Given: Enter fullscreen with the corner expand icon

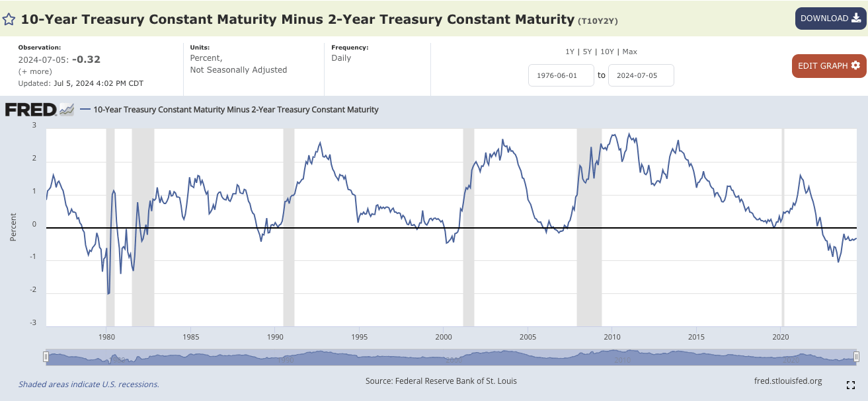Looking at the screenshot, I should coord(851,385).
